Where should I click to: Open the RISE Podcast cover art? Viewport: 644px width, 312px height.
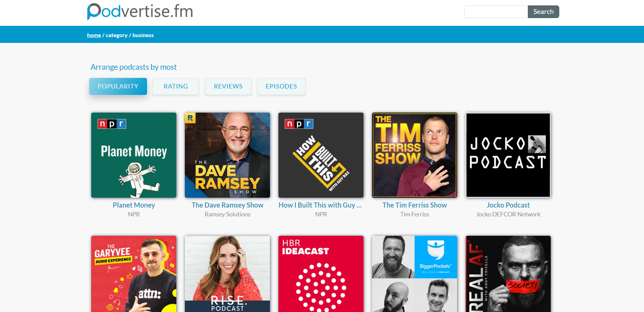pyautogui.click(x=227, y=274)
